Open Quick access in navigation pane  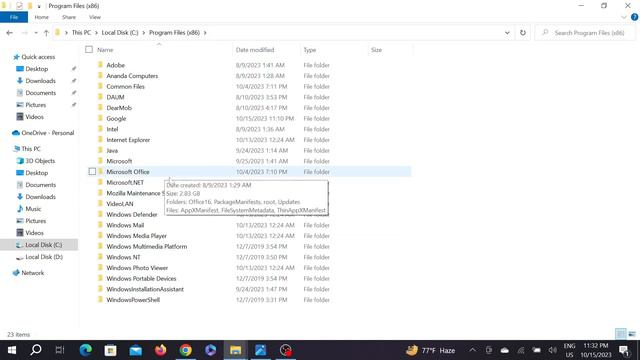38,57
